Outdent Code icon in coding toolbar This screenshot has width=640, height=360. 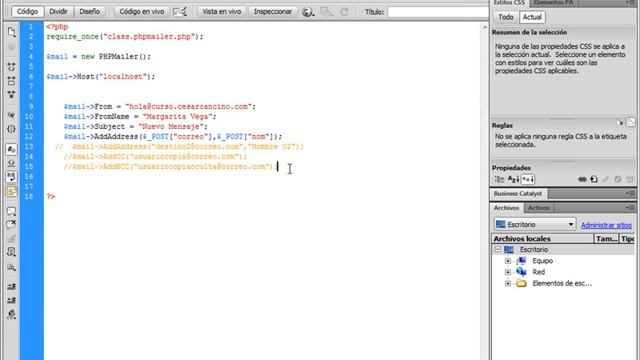click(x=11, y=300)
